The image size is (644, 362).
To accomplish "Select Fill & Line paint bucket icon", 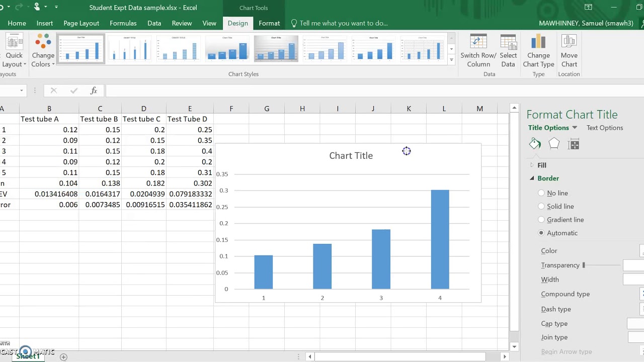I will [x=535, y=144].
